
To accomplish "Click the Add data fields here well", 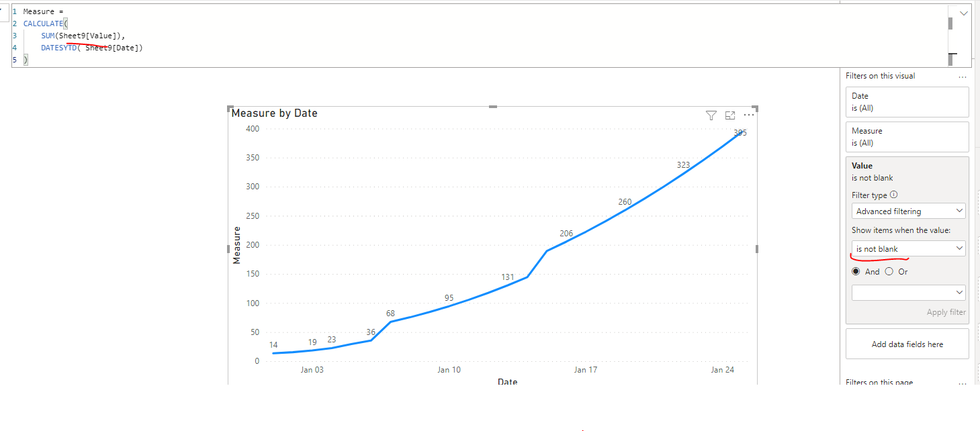I will pyautogui.click(x=907, y=344).
